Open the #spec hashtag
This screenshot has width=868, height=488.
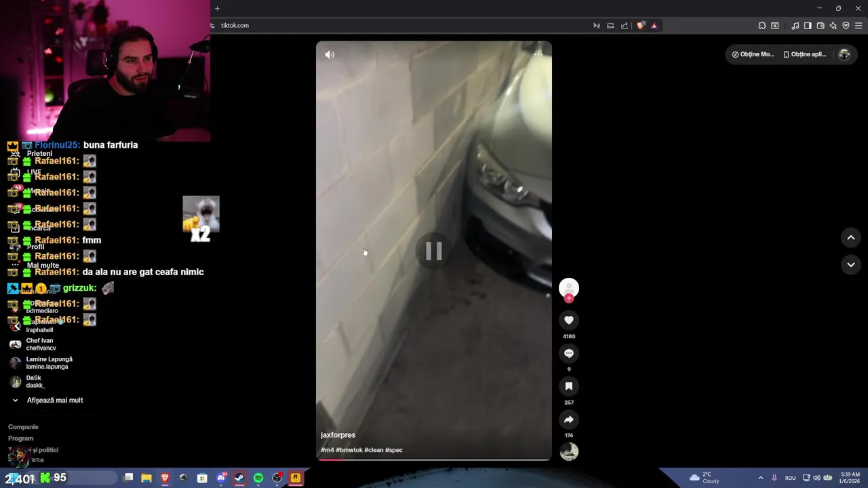(394, 450)
